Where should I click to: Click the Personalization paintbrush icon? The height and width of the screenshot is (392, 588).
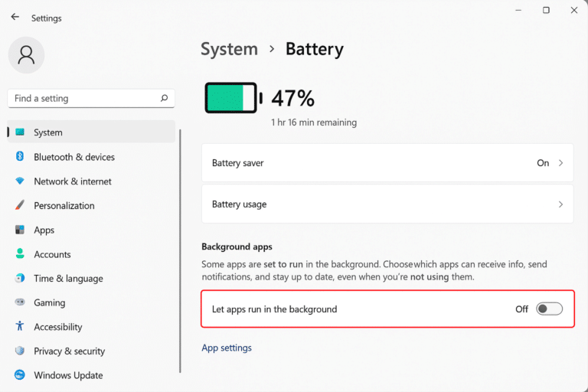tap(20, 206)
